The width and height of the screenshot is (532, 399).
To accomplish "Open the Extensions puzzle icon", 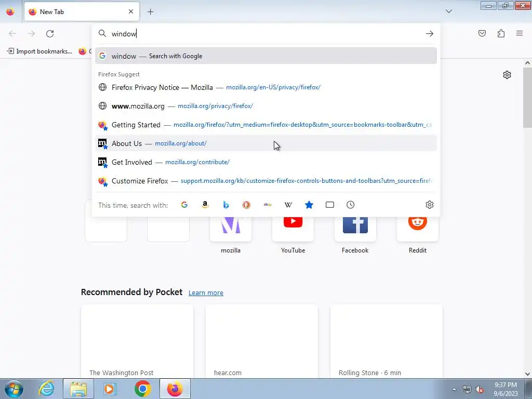I will click(501, 33).
